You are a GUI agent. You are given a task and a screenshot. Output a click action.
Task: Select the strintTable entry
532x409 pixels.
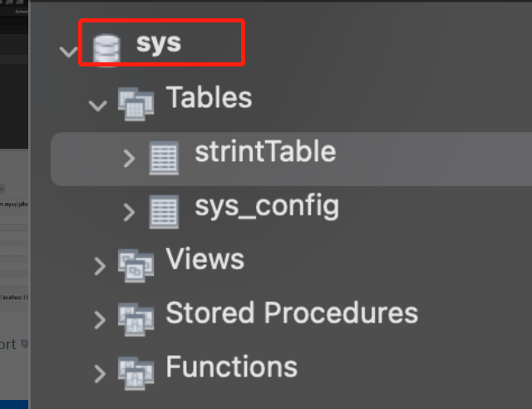point(292,159)
